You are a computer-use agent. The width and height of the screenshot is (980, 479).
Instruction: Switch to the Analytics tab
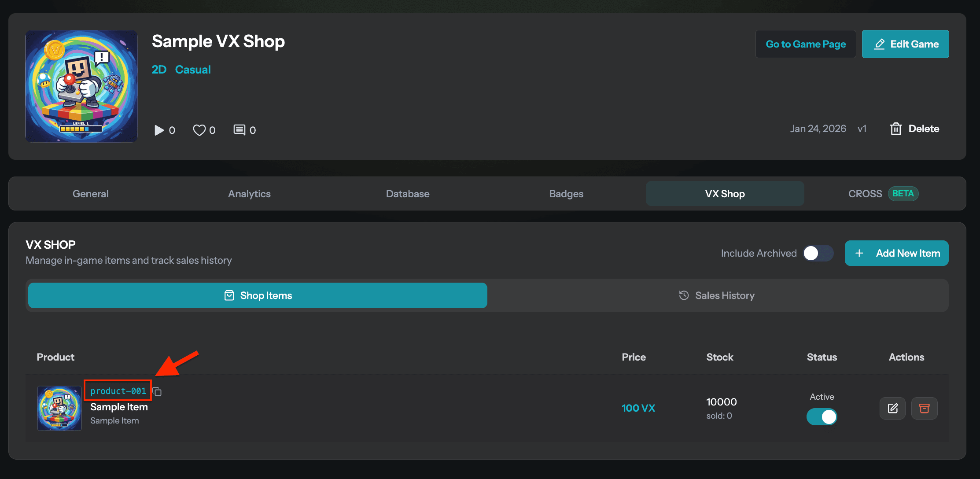[249, 194]
